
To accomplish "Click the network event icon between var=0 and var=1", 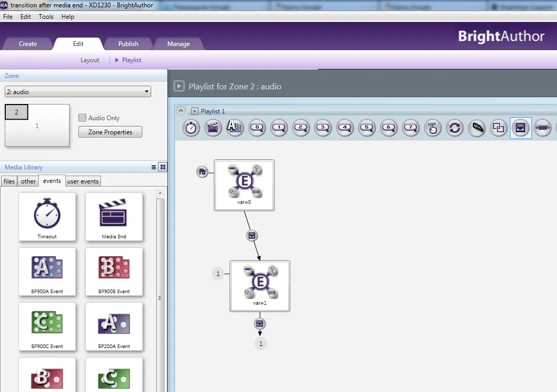I will [252, 235].
